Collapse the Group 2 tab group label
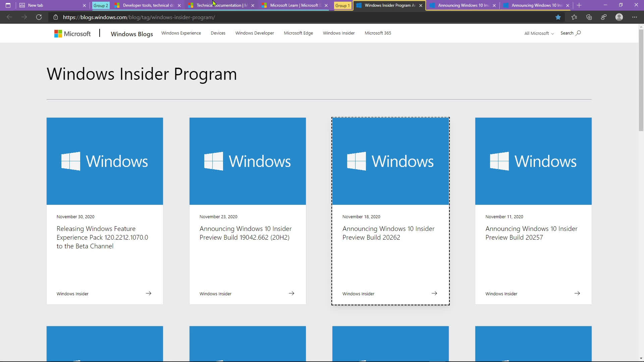Screen dimensions: 644x362 coord(101,5)
